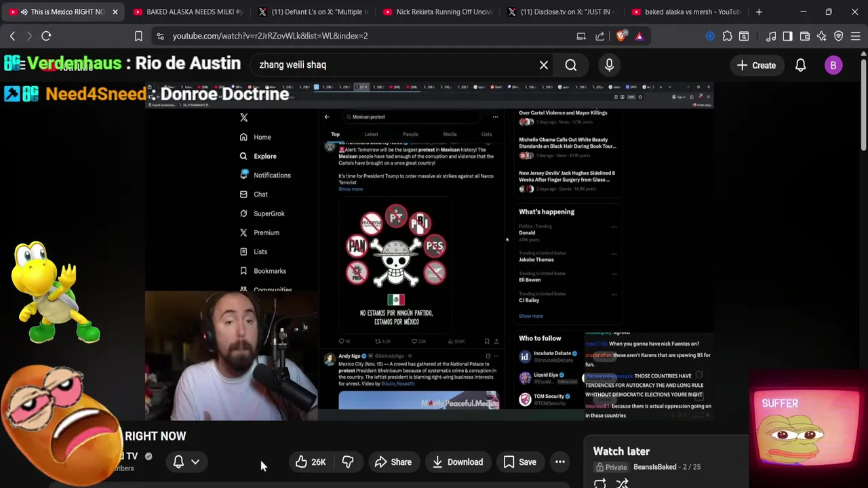Share page icon in address bar
The image size is (868, 488).
pos(600,36)
